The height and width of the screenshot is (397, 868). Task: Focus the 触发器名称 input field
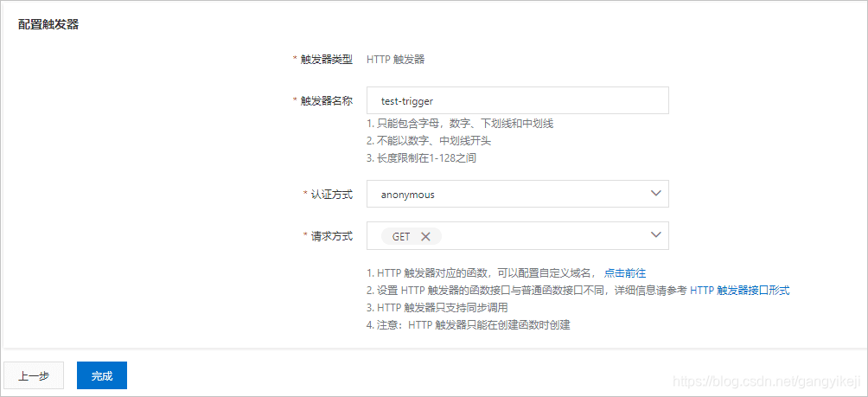point(518,100)
